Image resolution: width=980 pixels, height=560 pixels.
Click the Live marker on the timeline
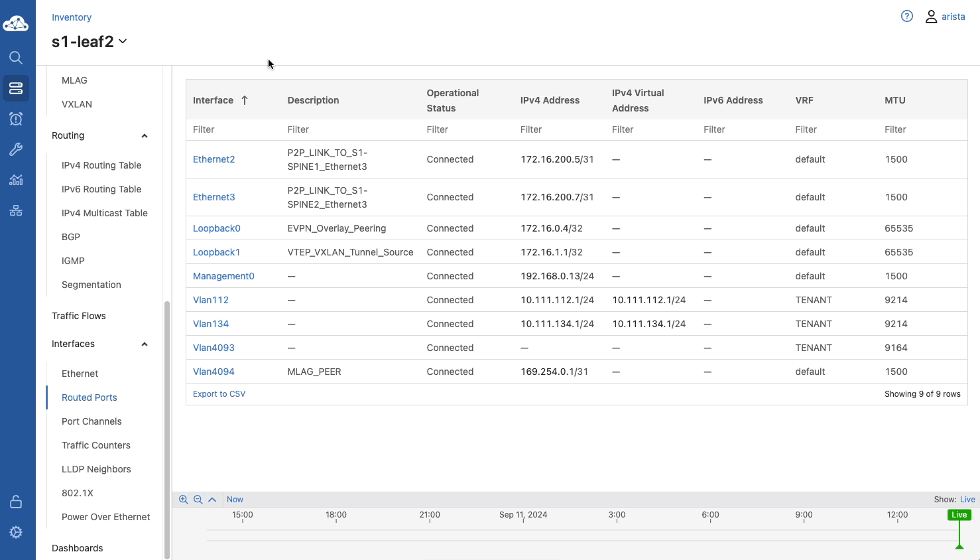click(x=959, y=515)
